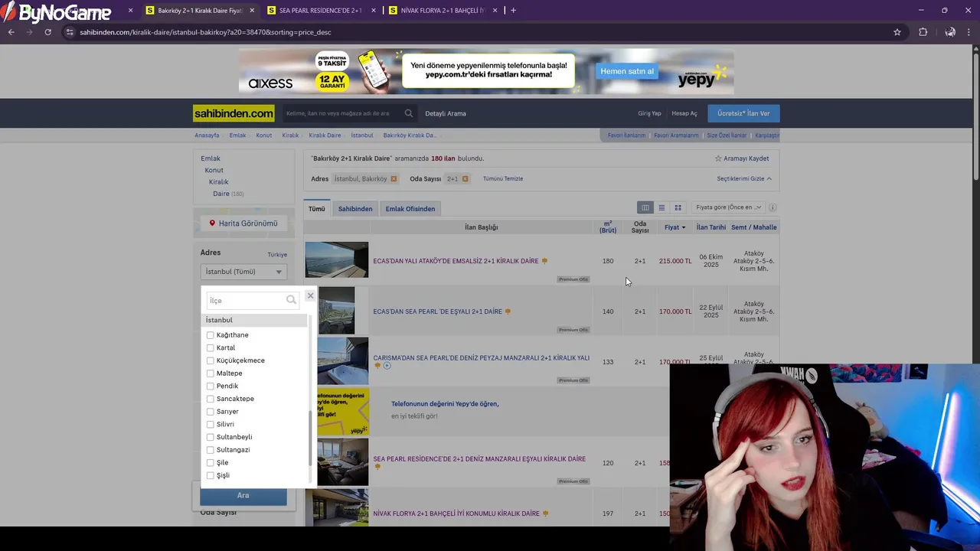Check the Sancaktepe district checkbox

[211, 399]
